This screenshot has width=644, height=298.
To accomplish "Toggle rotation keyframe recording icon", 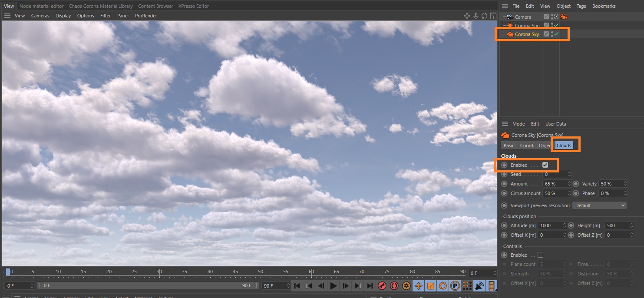I will click(x=443, y=286).
